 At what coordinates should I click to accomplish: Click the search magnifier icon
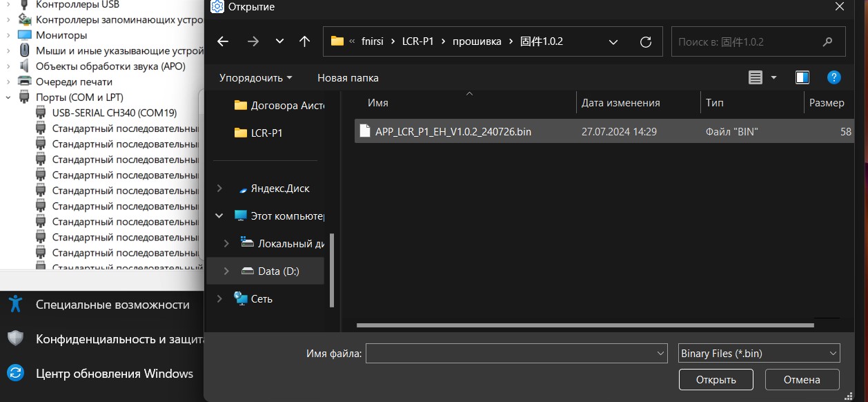(828, 41)
